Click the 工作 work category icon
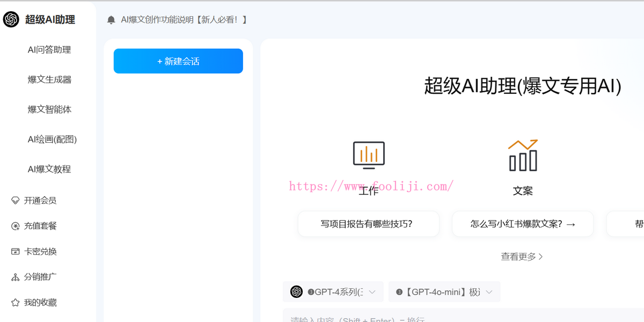This screenshot has width=644, height=322. (x=368, y=155)
